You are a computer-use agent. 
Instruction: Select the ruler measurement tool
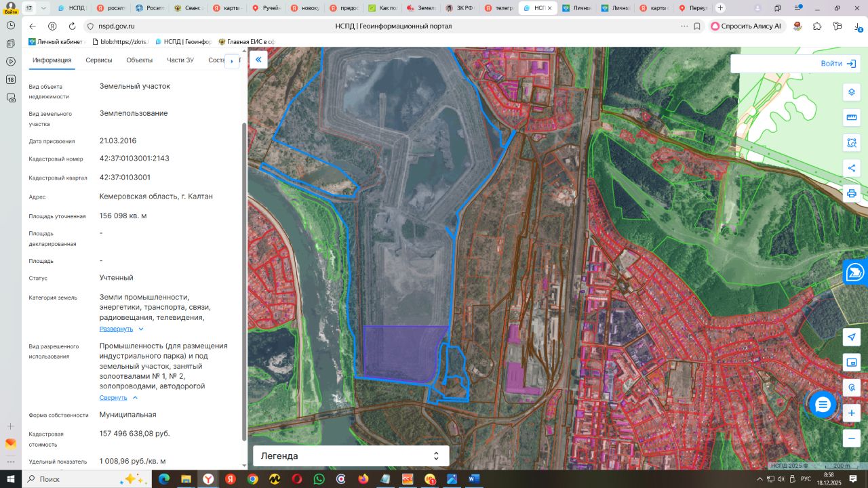click(x=852, y=117)
